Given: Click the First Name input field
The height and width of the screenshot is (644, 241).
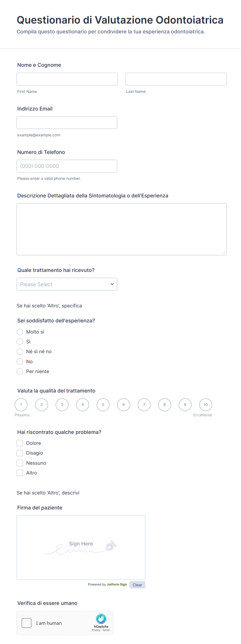Looking at the screenshot, I should tap(67, 79).
